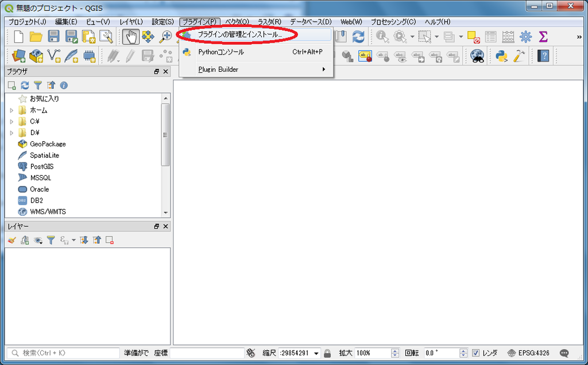The width and height of the screenshot is (588, 365).
Task: Open the field calculator abacus icon
Action: tap(508, 37)
